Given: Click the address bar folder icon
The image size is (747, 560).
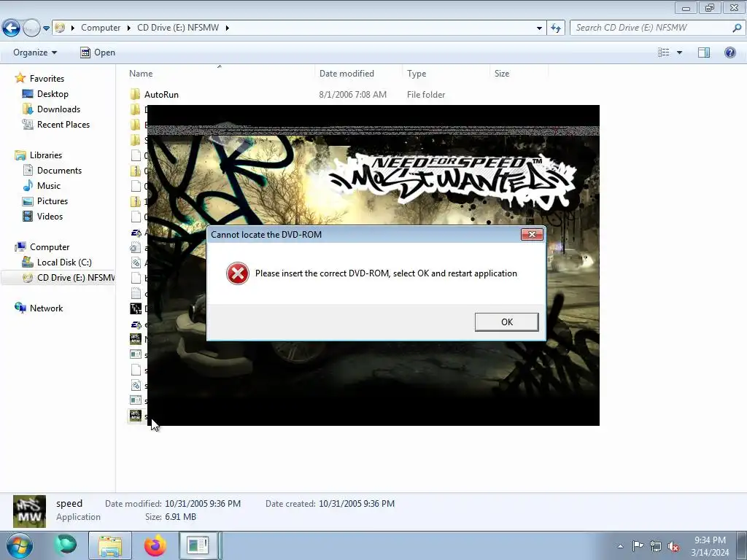Looking at the screenshot, I should [60, 28].
